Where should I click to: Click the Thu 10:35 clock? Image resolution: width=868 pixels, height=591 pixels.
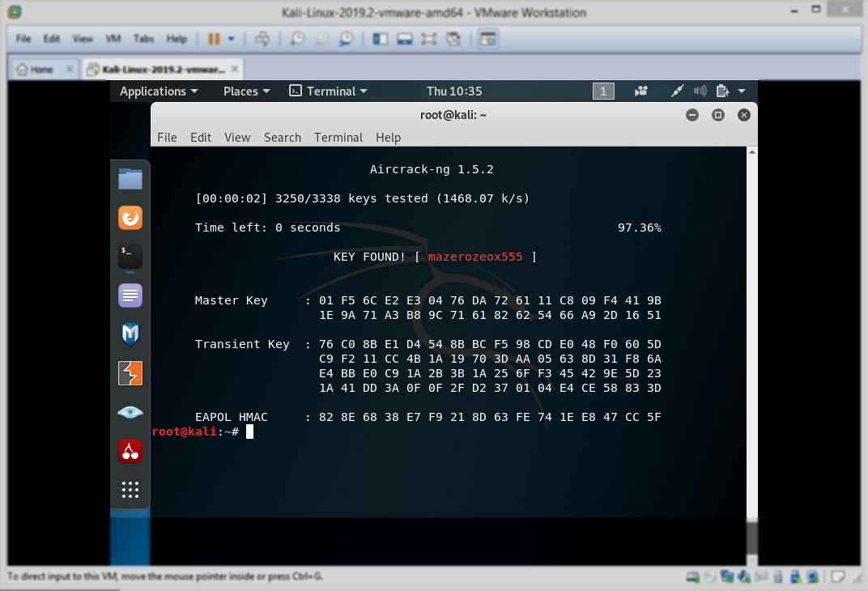click(x=454, y=91)
